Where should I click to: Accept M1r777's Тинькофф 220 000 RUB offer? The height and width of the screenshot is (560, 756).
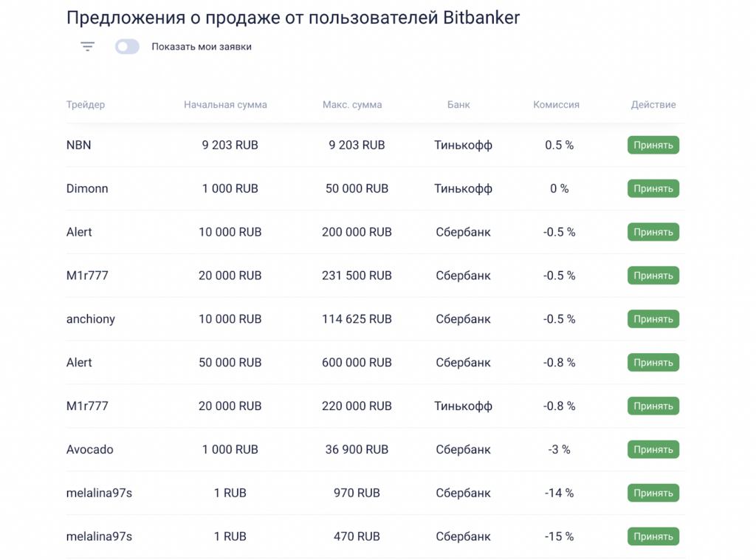(x=653, y=406)
